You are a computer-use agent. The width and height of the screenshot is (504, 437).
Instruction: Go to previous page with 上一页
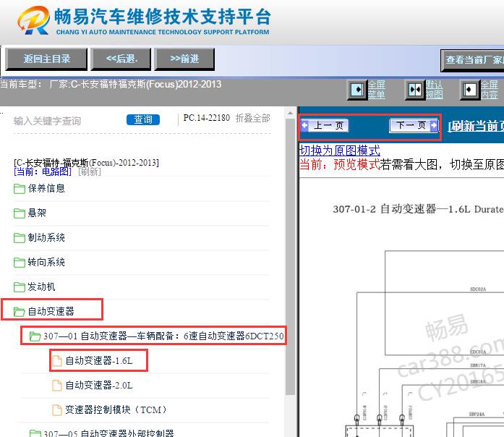pyautogui.click(x=325, y=125)
